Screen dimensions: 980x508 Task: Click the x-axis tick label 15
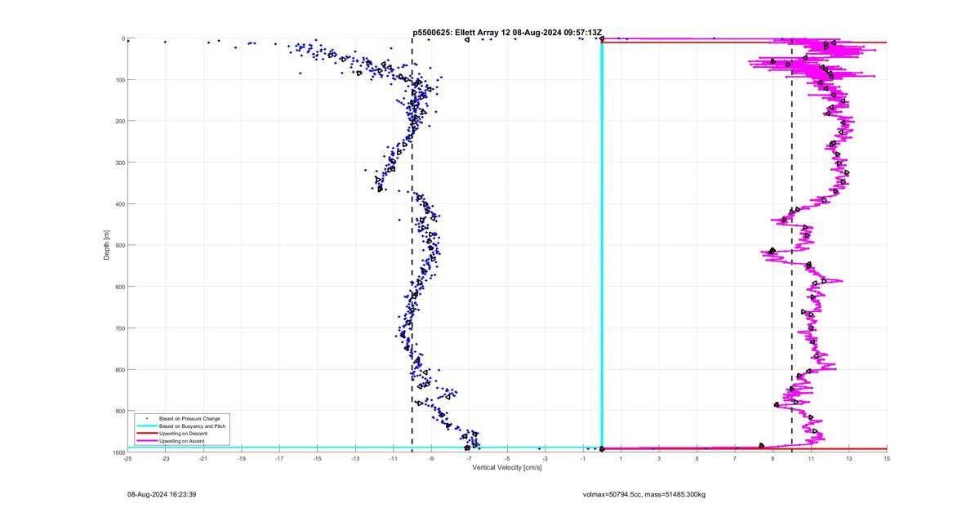coord(887,459)
